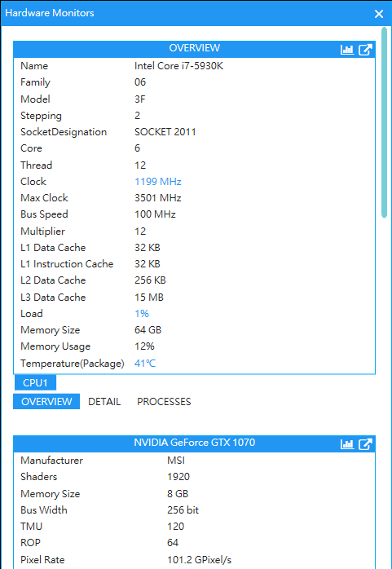392x569 pixels.
Task: Click the Memory Usage value 12%
Action: pyautogui.click(x=144, y=346)
